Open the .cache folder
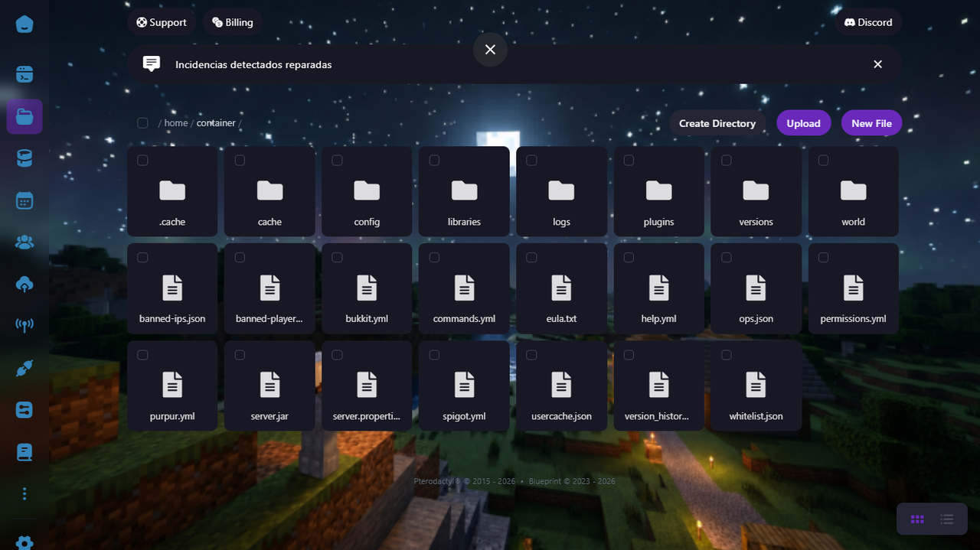980x550 pixels. tap(172, 191)
